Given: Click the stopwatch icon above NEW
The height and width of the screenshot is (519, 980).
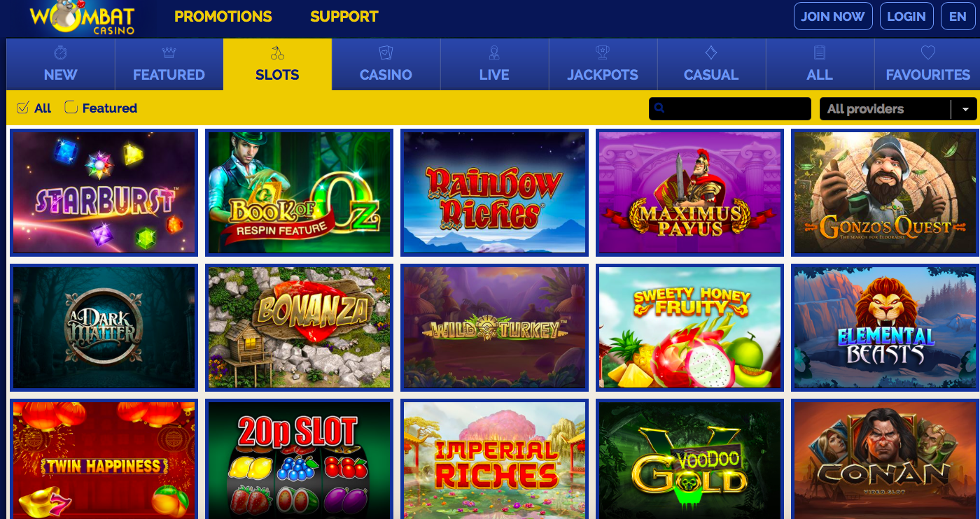Looking at the screenshot, I should (60, 52).
